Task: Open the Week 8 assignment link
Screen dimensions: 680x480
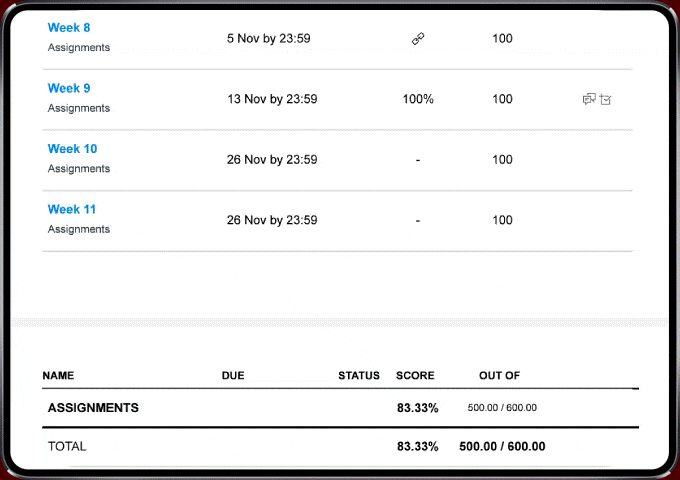Action: point(69,28)
